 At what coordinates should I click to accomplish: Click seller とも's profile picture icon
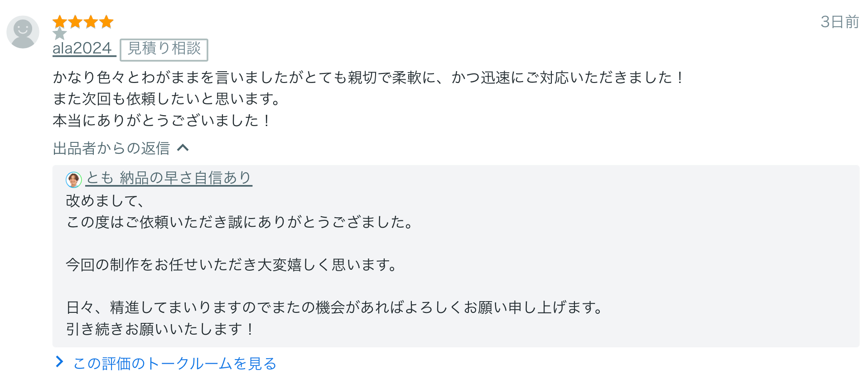74,179
